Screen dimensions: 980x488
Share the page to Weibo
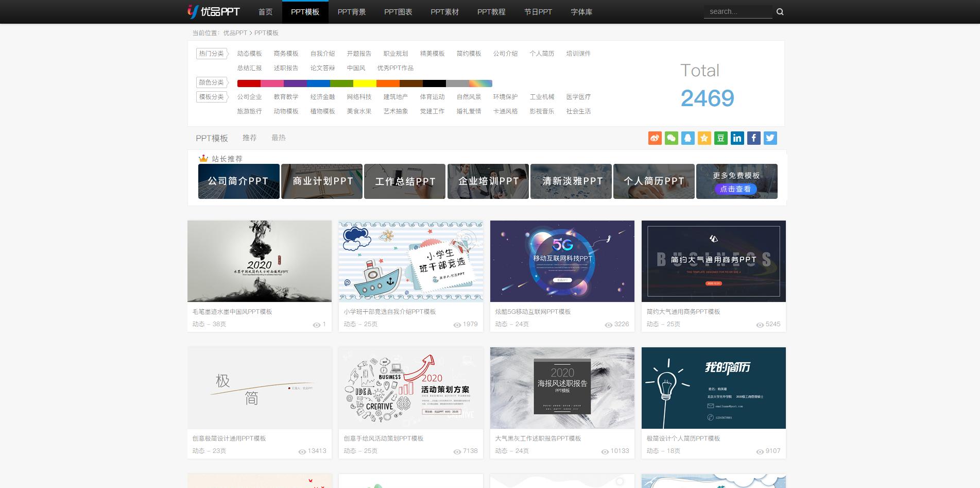coord(655,138)
